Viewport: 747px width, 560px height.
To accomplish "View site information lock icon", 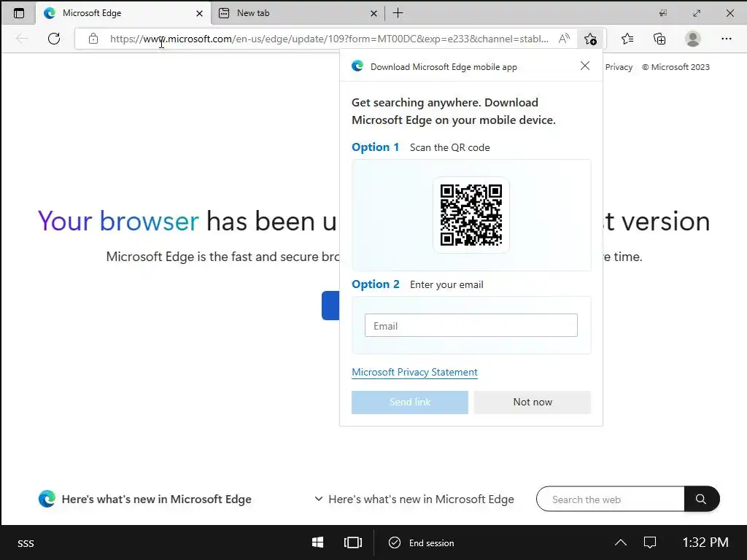I will tap(93, 39).
